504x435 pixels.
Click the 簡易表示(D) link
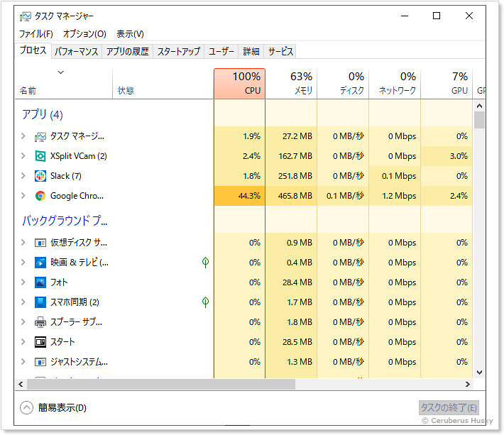pyautogui.click(x=62, y=408)
